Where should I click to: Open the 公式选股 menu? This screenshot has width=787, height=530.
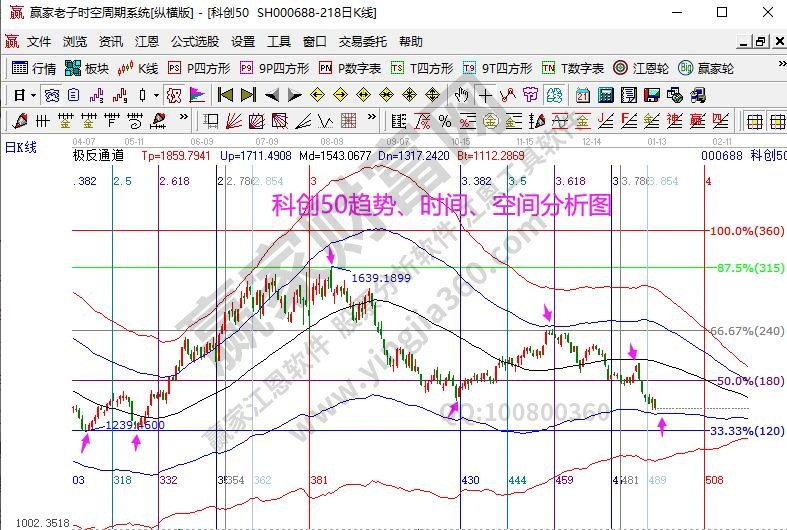[x=194, y=41]
